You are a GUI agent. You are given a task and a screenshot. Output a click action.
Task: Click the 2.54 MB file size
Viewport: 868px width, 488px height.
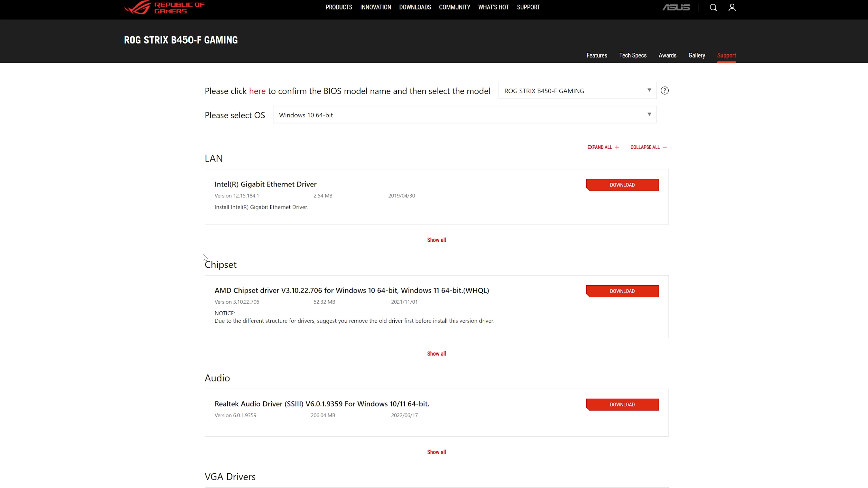(x=323, y=196)
